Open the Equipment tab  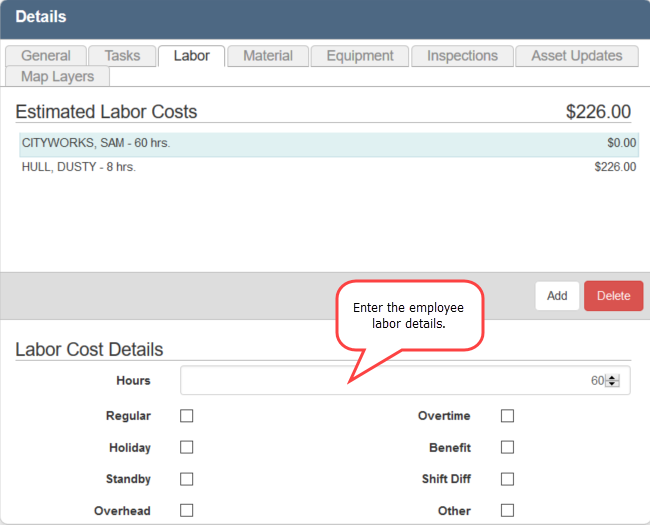pos(359,56)
